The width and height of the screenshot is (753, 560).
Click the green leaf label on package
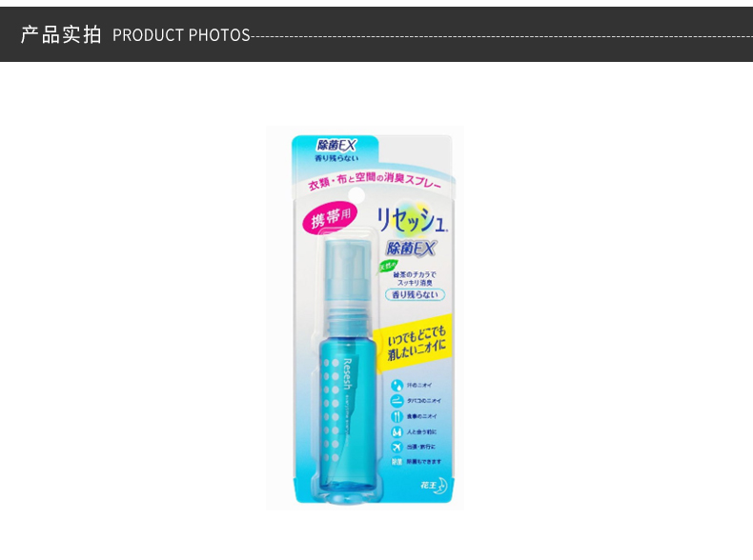[387, 267]
